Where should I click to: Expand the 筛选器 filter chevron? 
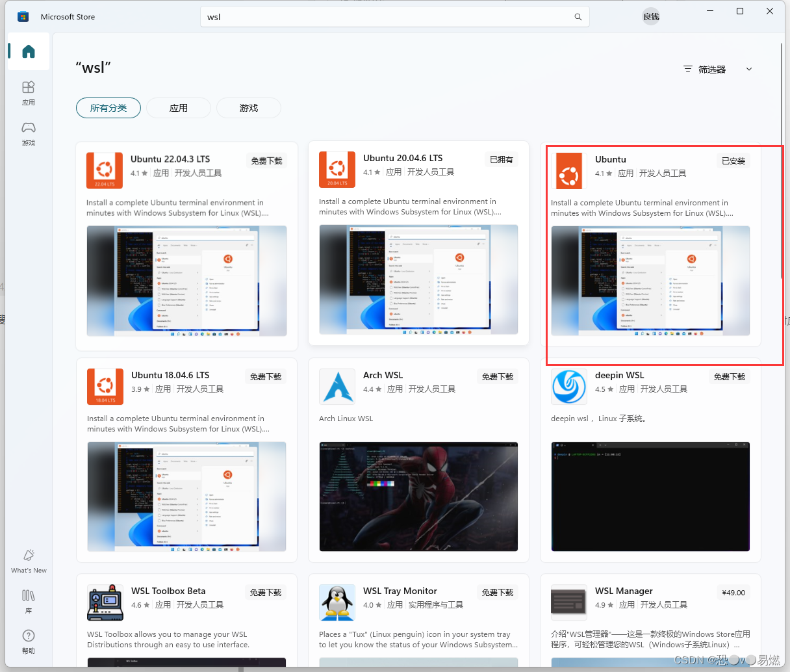click(x=749, y=69)
